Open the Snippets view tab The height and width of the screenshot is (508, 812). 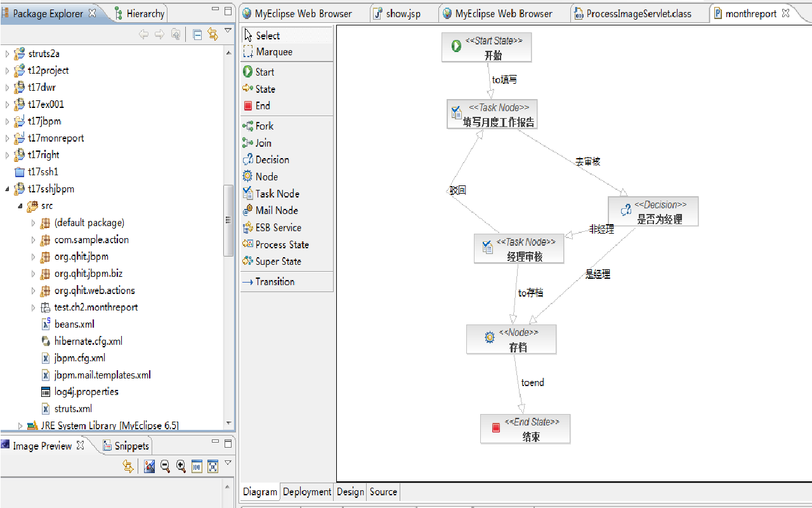[126, 446]
